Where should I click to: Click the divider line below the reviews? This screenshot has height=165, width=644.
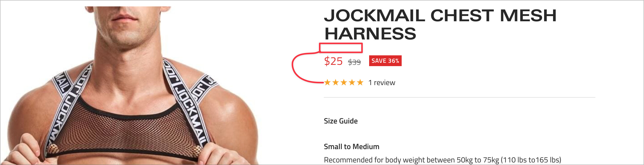[x=460, y=97]
